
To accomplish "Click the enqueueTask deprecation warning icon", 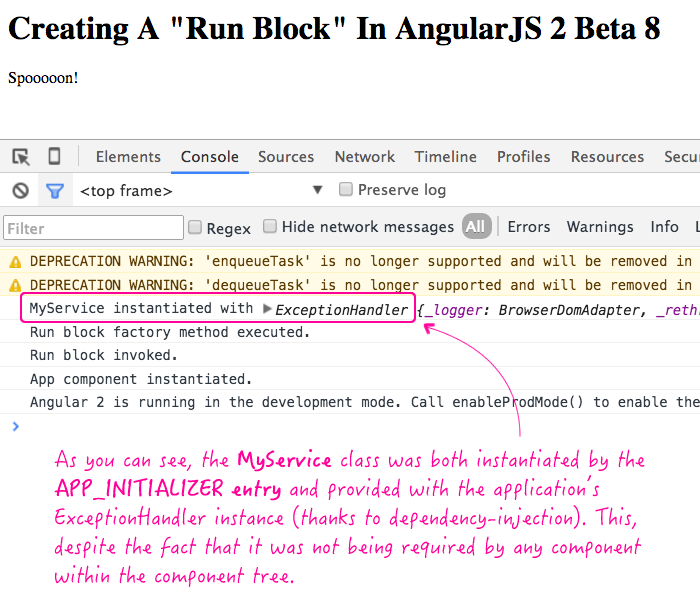I will pyautogui.click(x=15, y=262).
